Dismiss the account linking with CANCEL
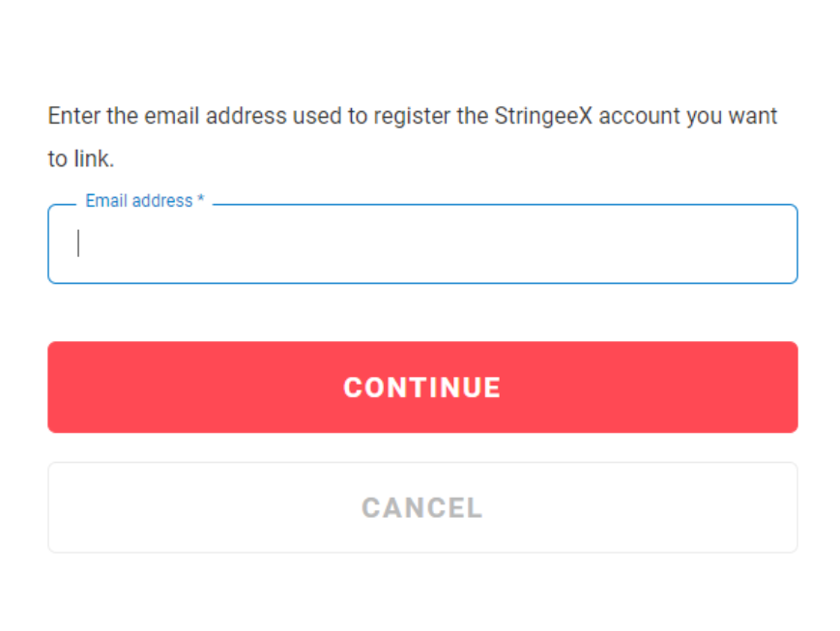840x631 pixels. tap(422, 507)
